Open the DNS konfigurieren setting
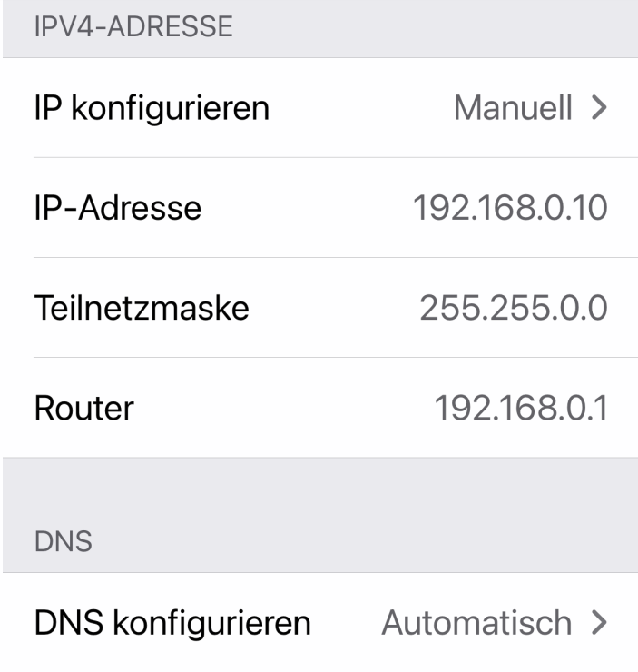The height and width of the screenshot is (672, 638). (172, 623)
